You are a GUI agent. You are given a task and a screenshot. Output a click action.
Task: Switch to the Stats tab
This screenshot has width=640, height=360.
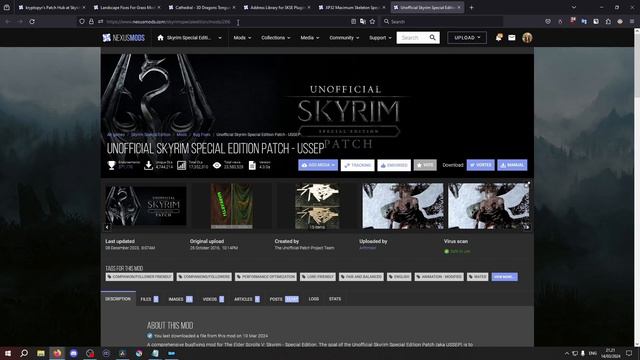[335, 299]
